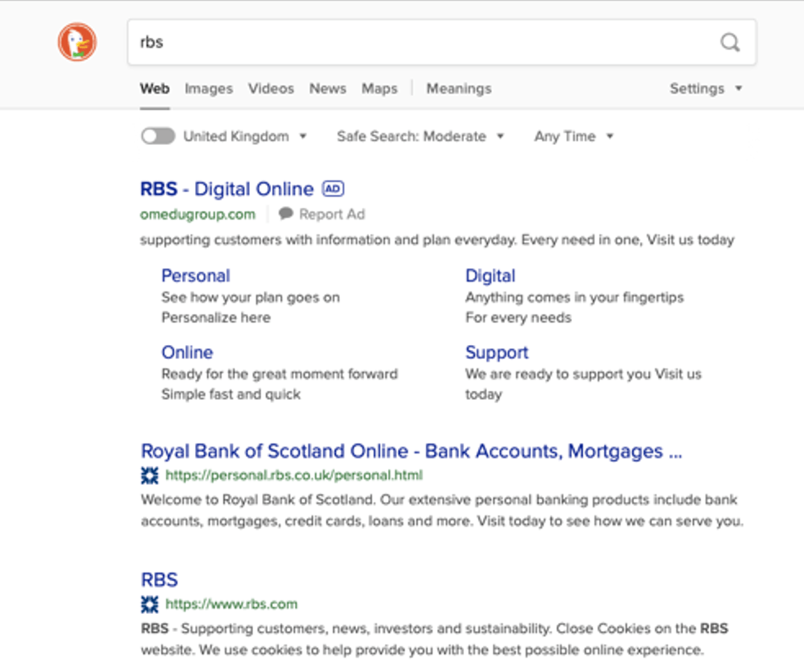Click the https://www.rbs.com URL
This screenshot has width=804, height=672.
(231, 604)
